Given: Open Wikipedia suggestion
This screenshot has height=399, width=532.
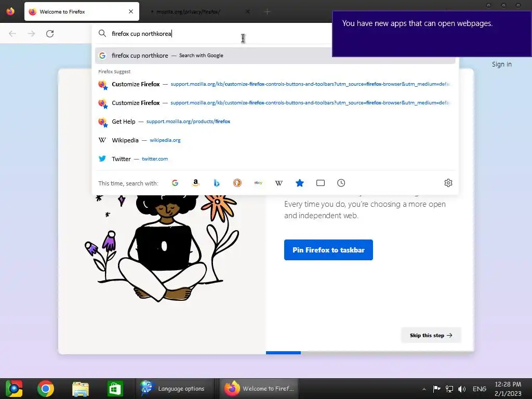Looking at the screenshot, I should 275,140.
